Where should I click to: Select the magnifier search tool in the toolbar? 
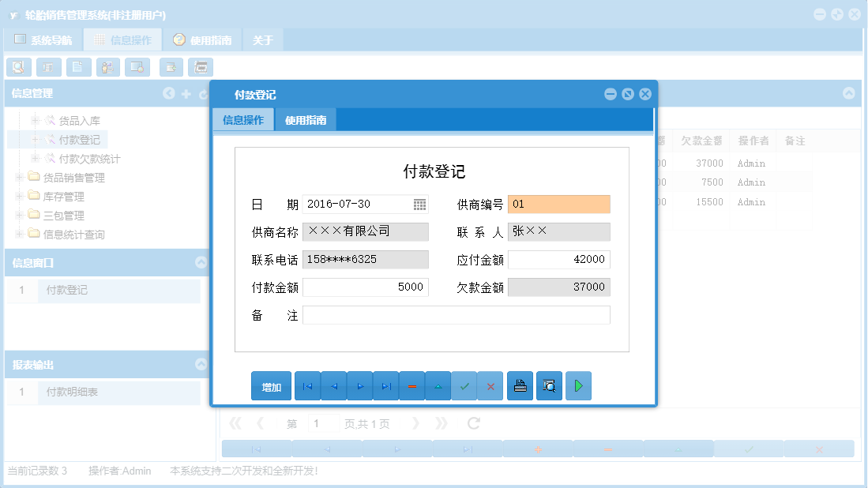pyautogui.click(x=18, y=67)
